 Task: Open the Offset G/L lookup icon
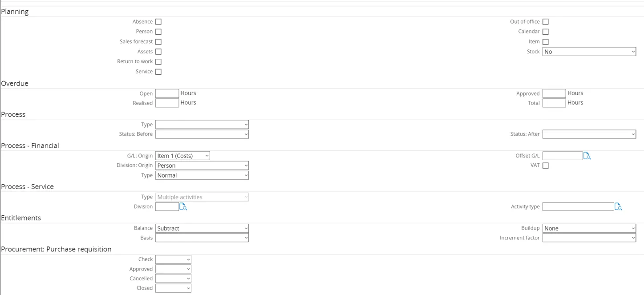(x=587, y=156)
